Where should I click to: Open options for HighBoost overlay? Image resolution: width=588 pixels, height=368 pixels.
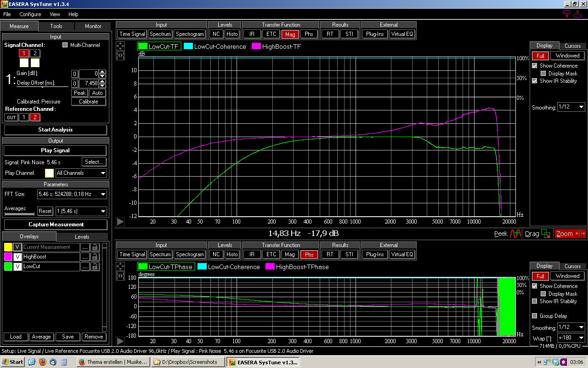pos(85,257)
